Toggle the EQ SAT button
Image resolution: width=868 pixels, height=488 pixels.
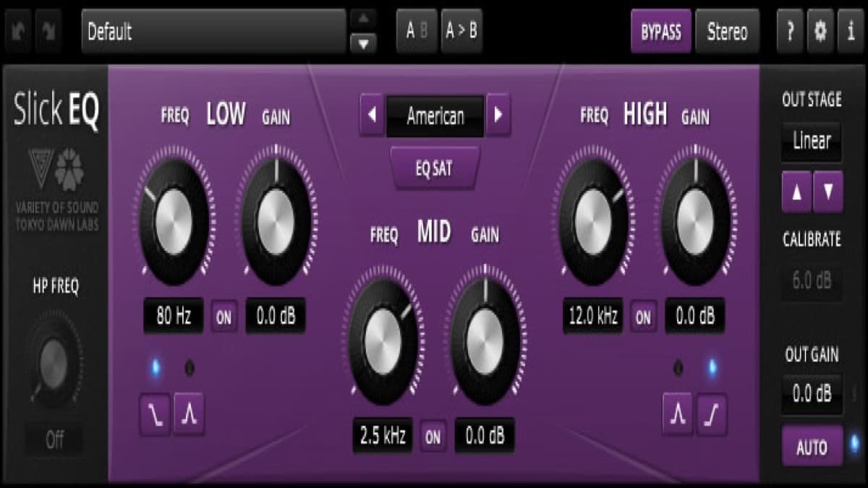pos(434,170)
